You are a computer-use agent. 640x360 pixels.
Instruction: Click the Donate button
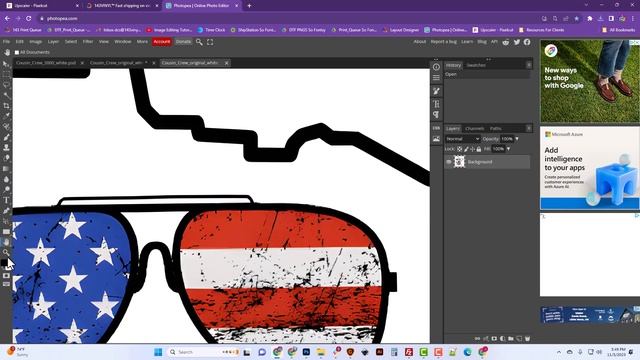(x=183, y=42)
